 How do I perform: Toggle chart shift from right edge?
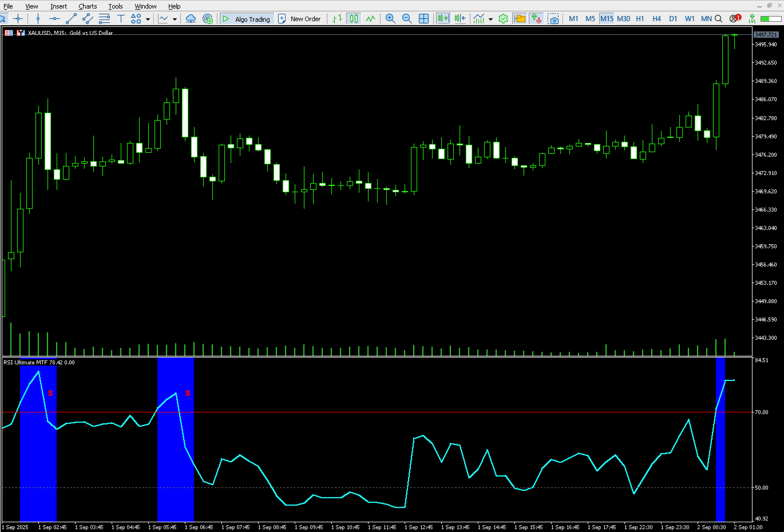460,19
